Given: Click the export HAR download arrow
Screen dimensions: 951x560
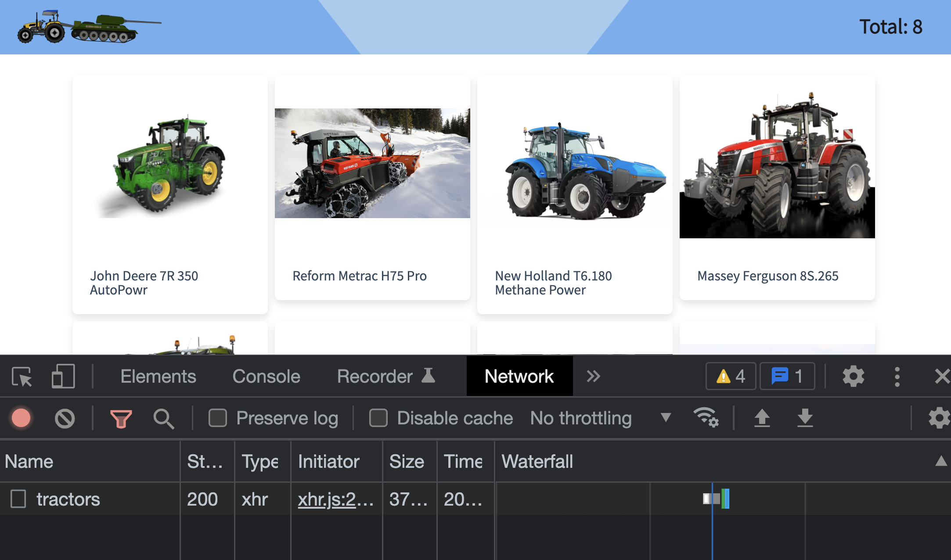Looking at the screenshot, I should click(x=805, y=418).
